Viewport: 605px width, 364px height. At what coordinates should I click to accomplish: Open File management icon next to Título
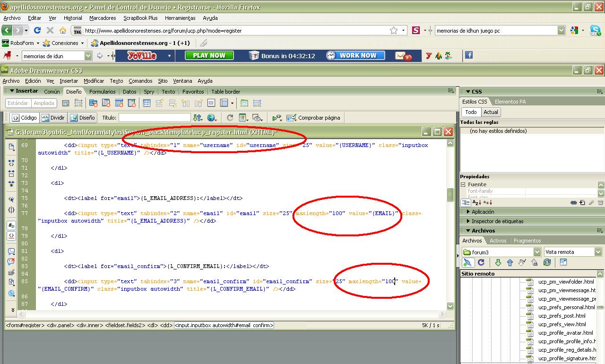[x=198, y=118]
